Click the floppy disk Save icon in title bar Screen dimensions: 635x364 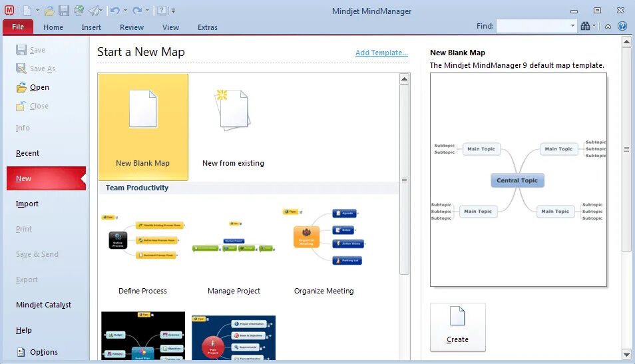pos(64,11)
